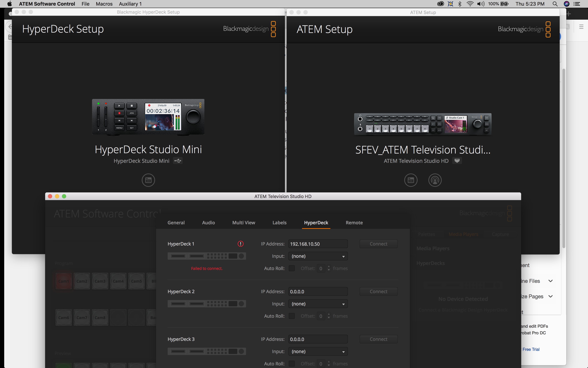Image resolution: width=588 pixels, height=368 pixels.
Task: Enable HyperDeck 1 Auto Roll checkbox
Action: (x=292, y=268)
